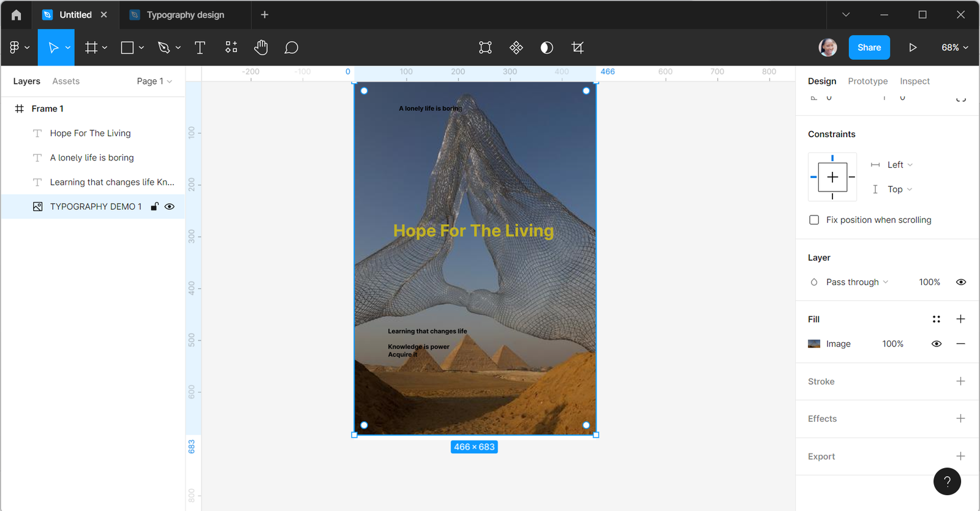Click the layer opacity 100% field
Screen dimensions: 980x511
929,282
